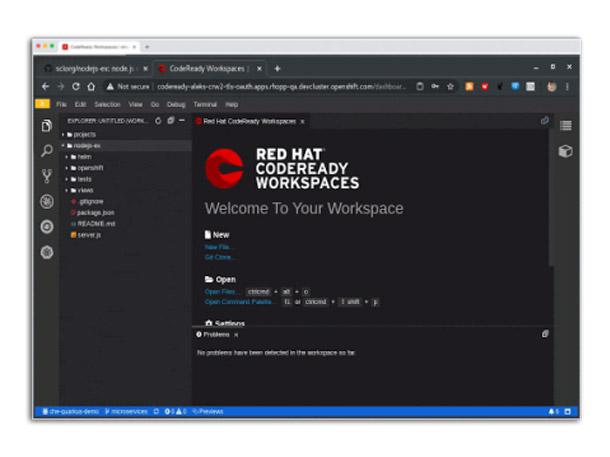Click the Git Clone link

coord(219,257)
